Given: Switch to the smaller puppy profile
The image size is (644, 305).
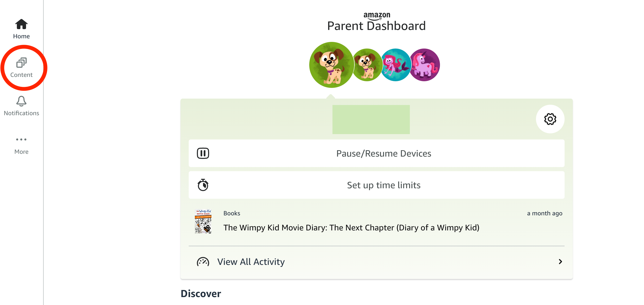Looking at the screenshot, I should [367, 65].
